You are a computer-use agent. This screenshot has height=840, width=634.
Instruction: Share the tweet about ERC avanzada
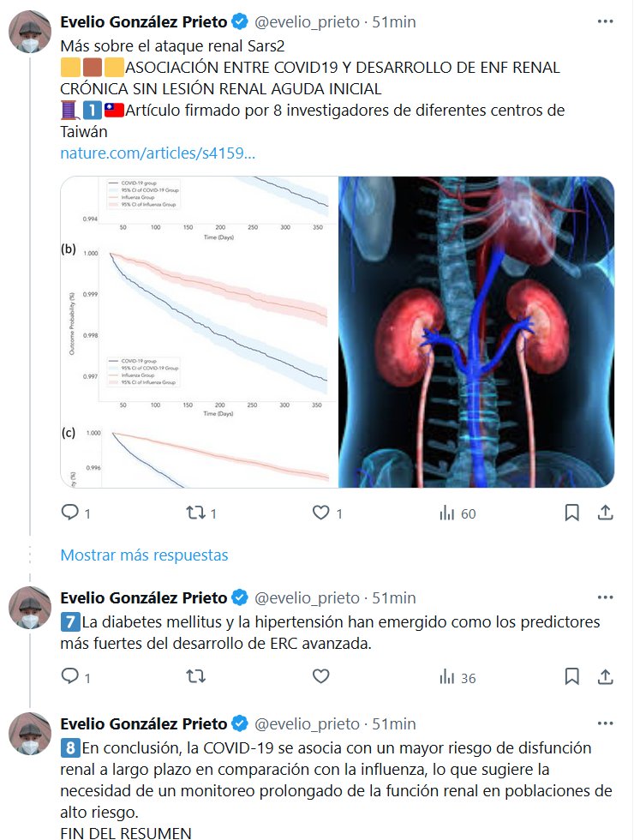coord(605,677)
